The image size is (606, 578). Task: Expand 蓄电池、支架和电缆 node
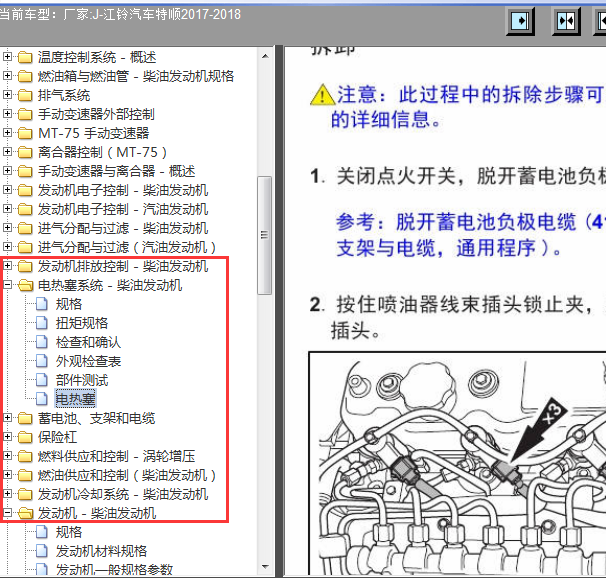click(7, 418)
